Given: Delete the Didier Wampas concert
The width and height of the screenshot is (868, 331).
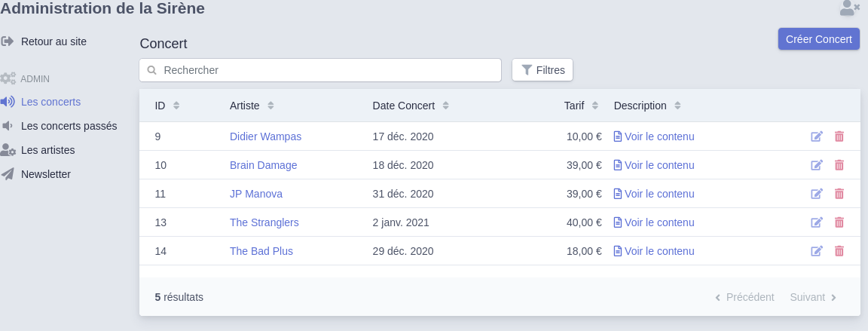Looking at the screenshot, I should [x=839, y=136].
